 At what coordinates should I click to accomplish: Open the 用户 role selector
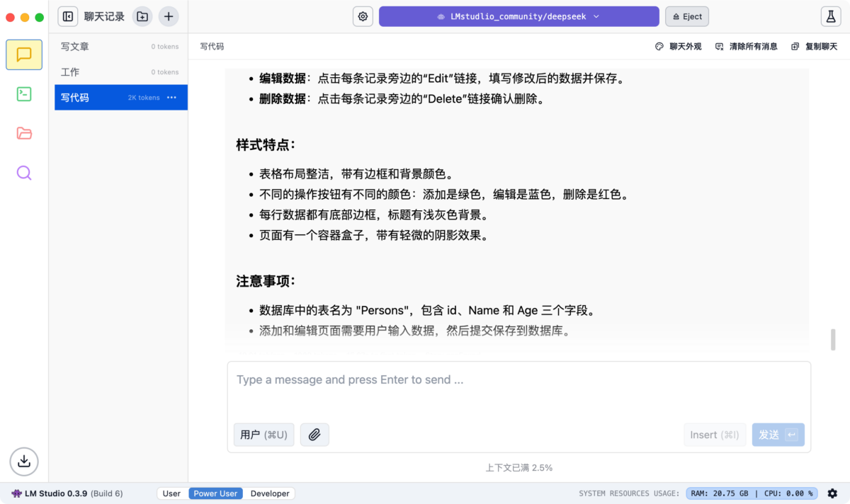pos(263,435)
